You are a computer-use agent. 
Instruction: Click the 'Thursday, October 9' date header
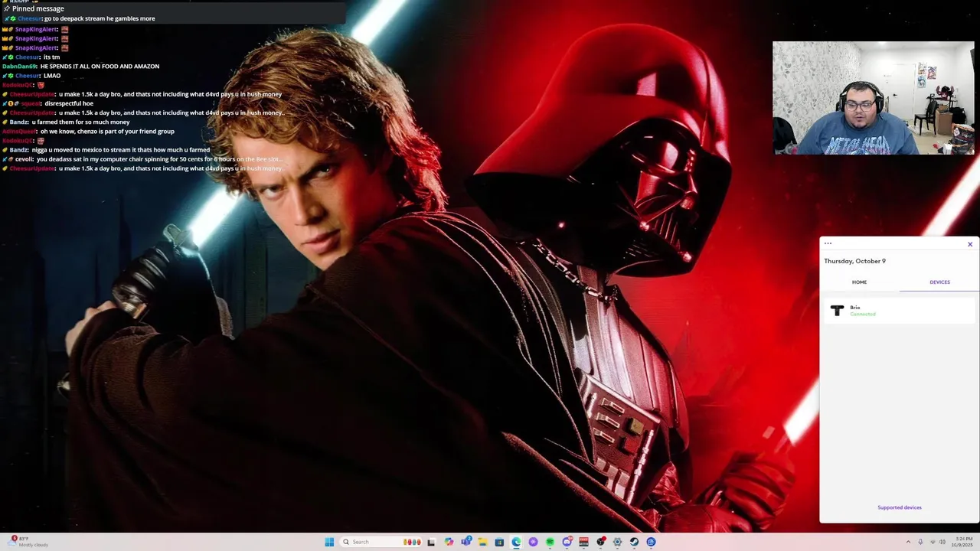[x=854, y=261]
